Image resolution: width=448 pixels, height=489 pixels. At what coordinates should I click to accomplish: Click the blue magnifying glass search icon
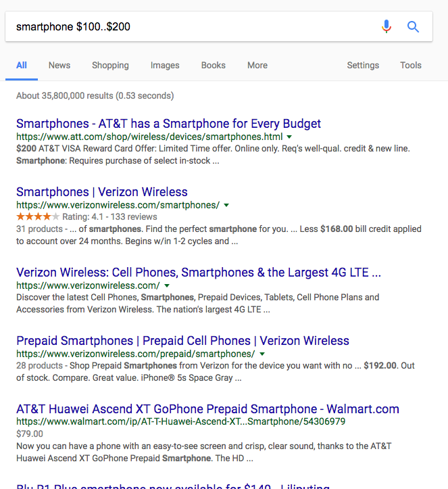click(x=413, y=27)
